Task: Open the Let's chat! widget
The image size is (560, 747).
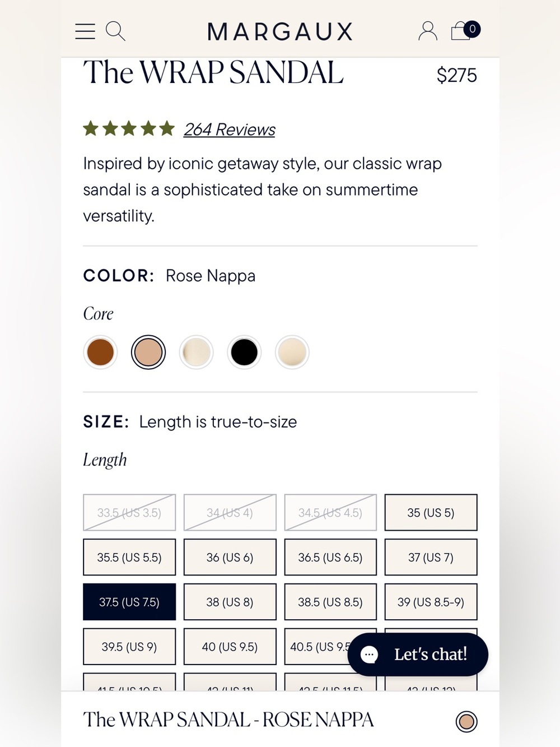Action: (418, 654)
